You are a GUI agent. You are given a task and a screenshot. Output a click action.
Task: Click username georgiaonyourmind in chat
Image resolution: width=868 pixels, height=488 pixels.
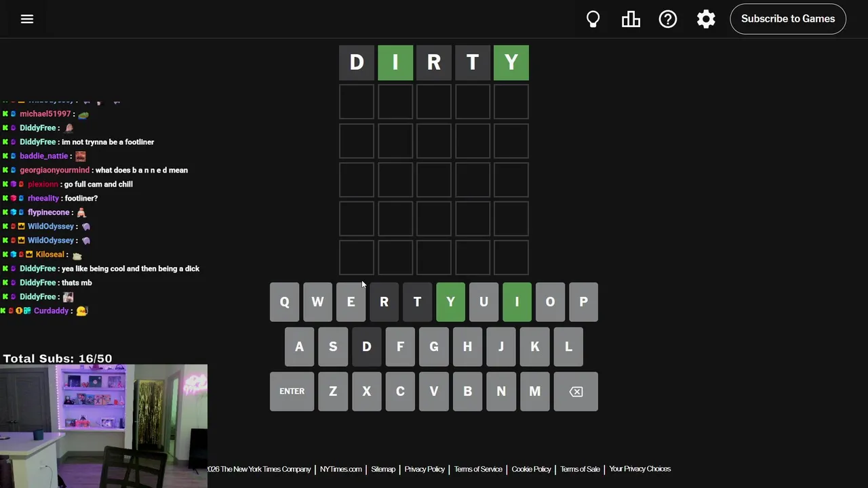(x=54, y=170)
